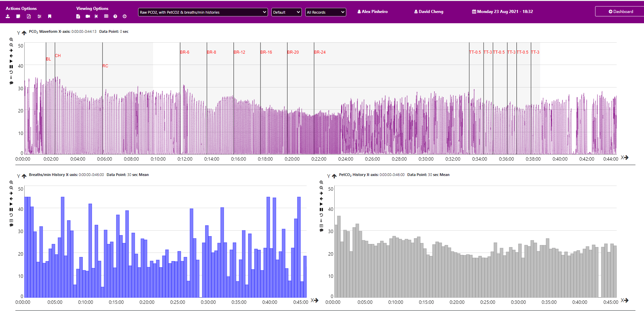Image resolution: width=644 pixels, height=325 pixels.
Task: Click the upload icon under Actions Options
Action: coord(8,16)
